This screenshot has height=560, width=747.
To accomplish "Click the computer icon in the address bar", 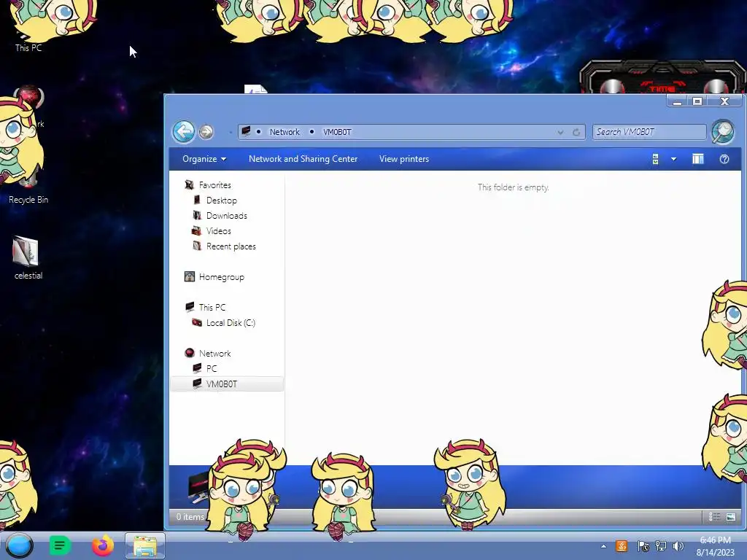I will click(x=246, y=131).
